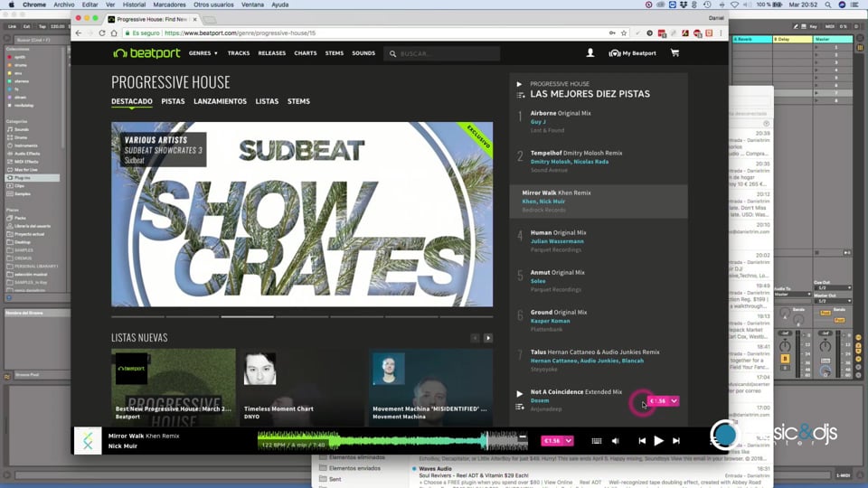This screenshot has height=488, width=868.
Task: Open the shopping cart
Action: point(675,52)
